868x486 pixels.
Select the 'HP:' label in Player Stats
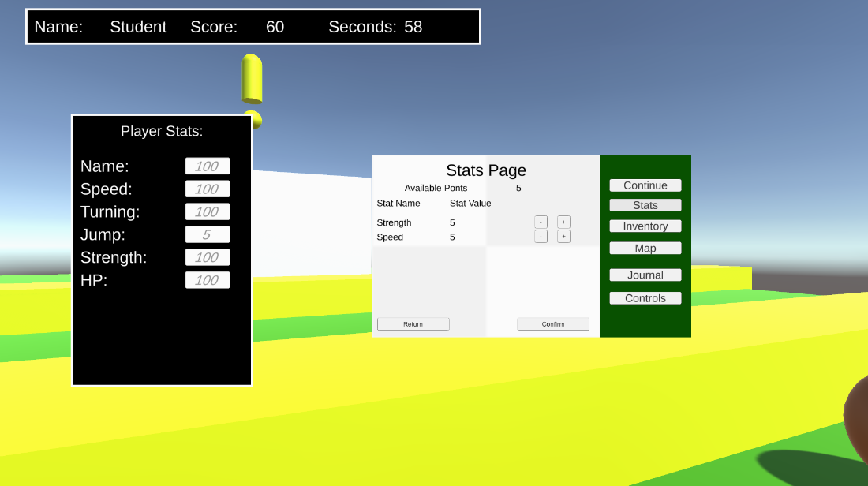point(94,280)
